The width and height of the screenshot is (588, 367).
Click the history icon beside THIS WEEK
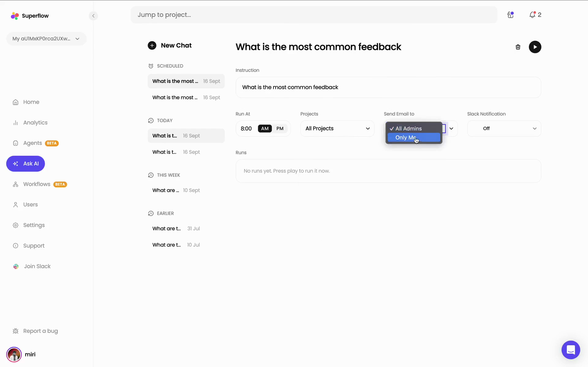tap(151, 175)
